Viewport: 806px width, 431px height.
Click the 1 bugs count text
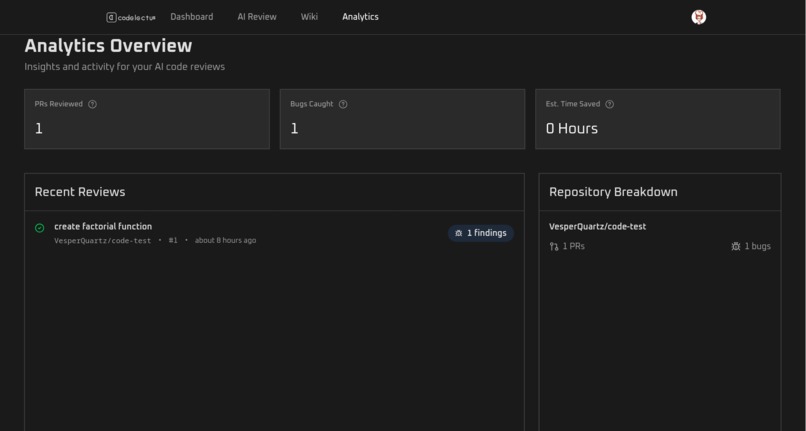coord(758,246)
